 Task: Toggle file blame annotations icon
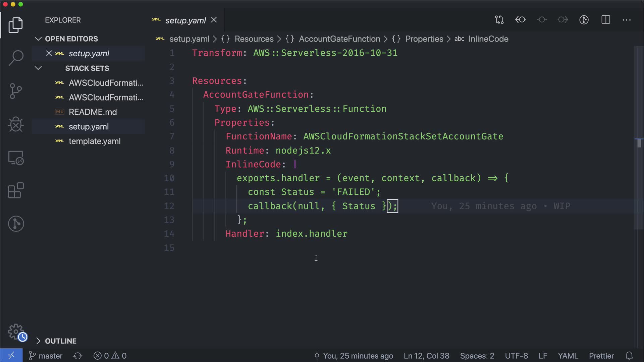pos(584,20)
